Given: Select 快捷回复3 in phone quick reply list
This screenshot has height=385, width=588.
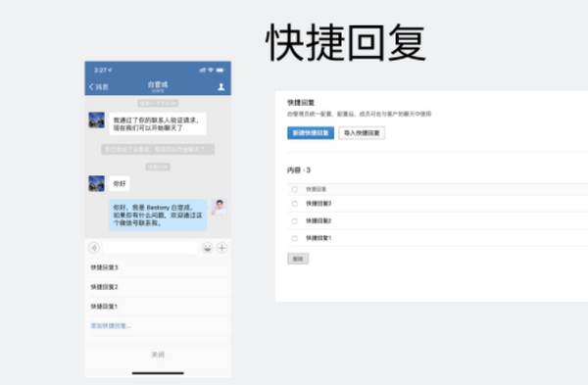Looking at the screenshot, I should (158, 267).
